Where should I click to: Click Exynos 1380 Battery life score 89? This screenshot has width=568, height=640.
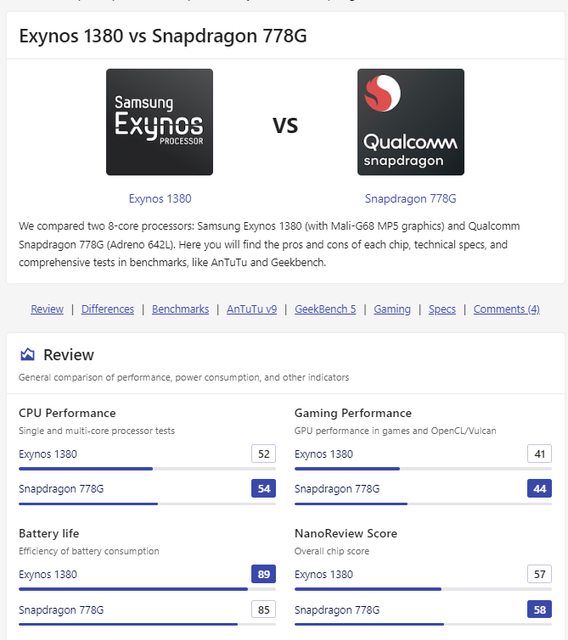pyautogui.click(x=264, y=574)
